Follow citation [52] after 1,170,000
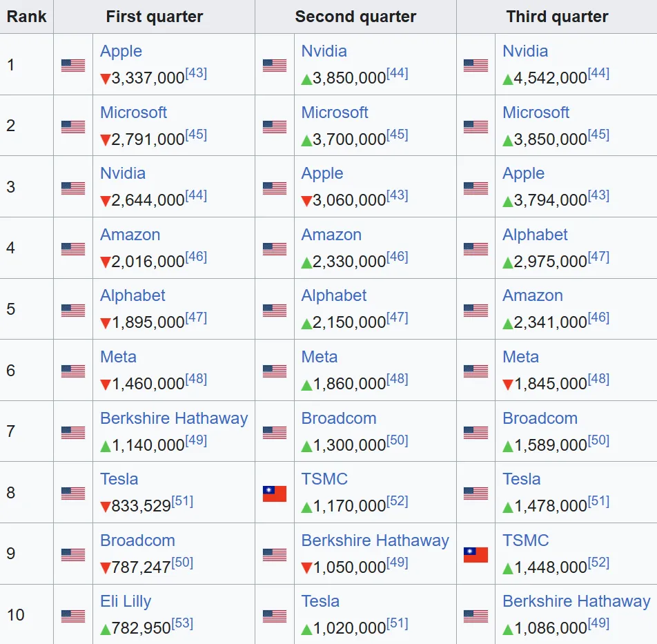Viewport: 657px width, 644px height. (x=398, y=501)
